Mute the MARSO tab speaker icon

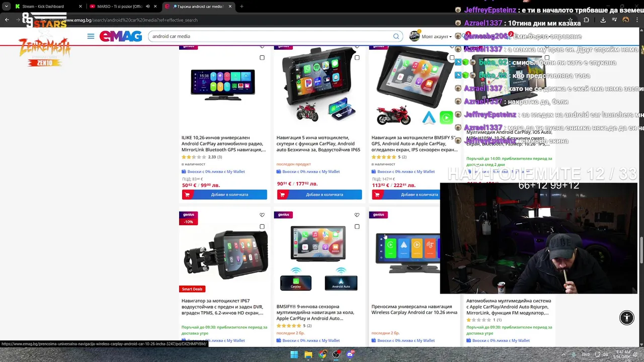tap(147, 7)
